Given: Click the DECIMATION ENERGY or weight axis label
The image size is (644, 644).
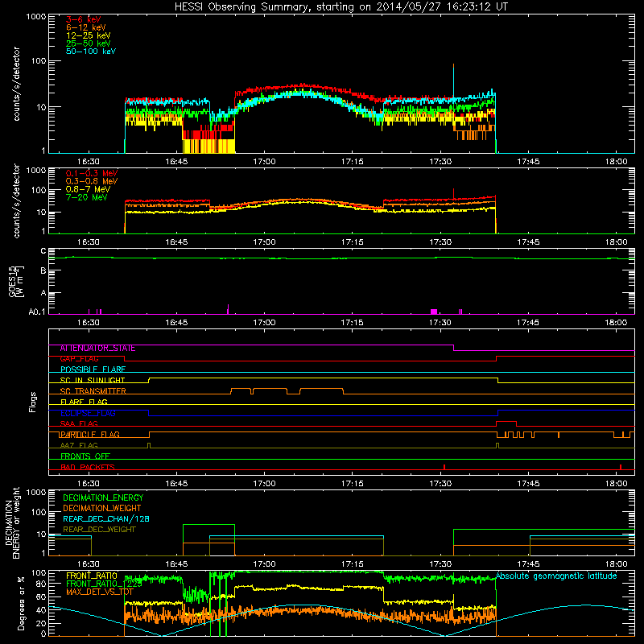Looking at the screenshot, I should click(12, 522).
